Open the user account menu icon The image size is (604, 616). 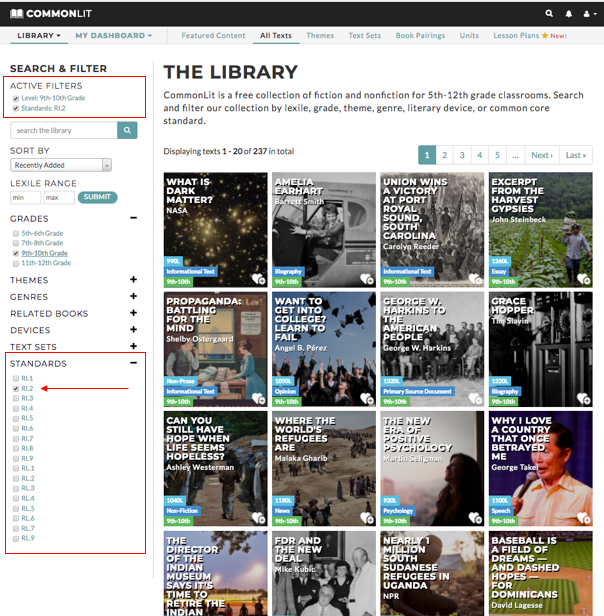(x=589, y=14)
